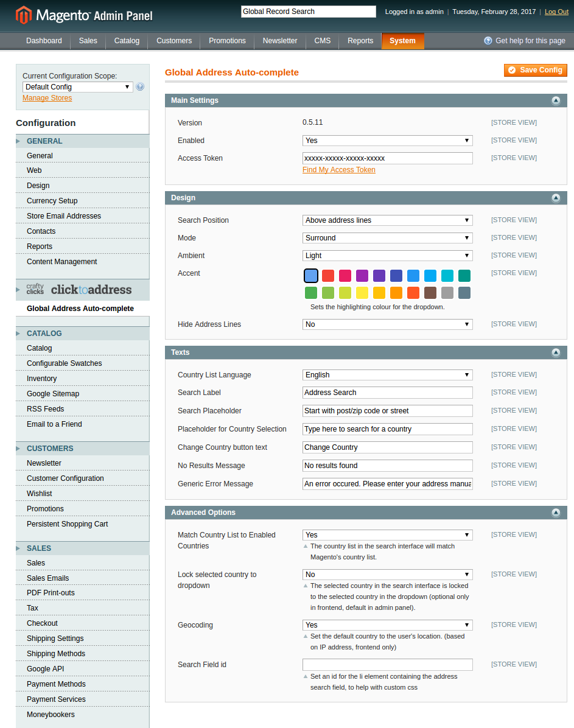Viewport: 574px width, 728px height.
Task: Expand the GENERAL section triangle in sidebar
Action: (18, 141)
